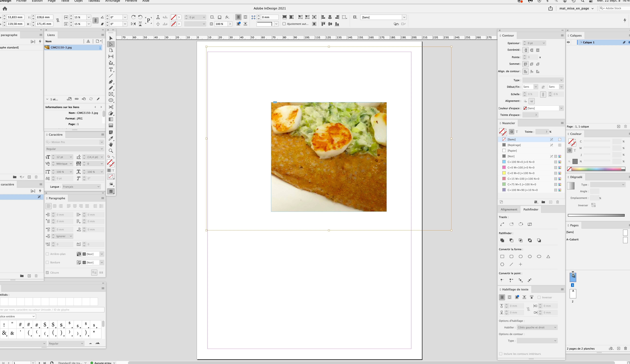
Task: Click the Ellipse shape tool
Action: [111, 100]
